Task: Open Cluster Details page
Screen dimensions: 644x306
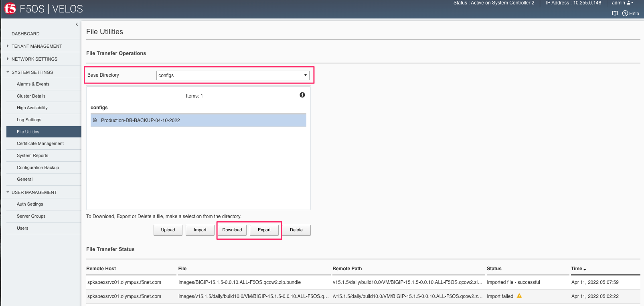Action: coord(31,96)
